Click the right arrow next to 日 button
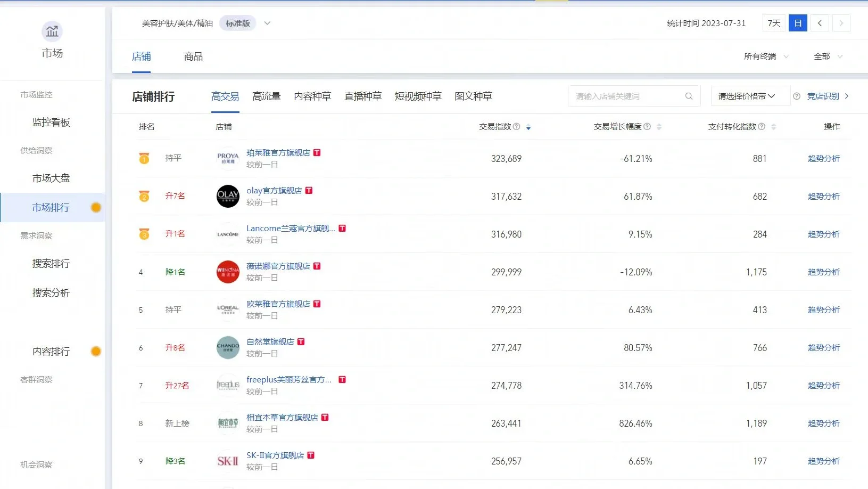Viewport: 868px width, 489px height. click(841, 23)
